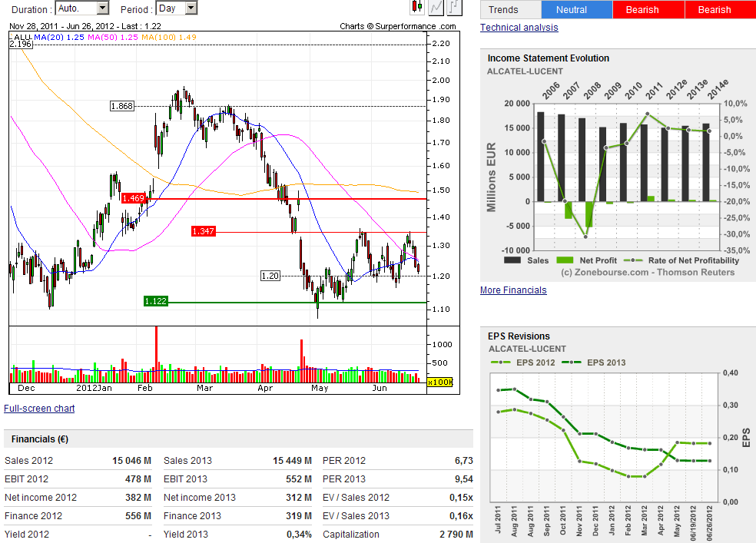Click the MA(100) 1.49 legend entry

pyautogui.click(x=169, y=37)
